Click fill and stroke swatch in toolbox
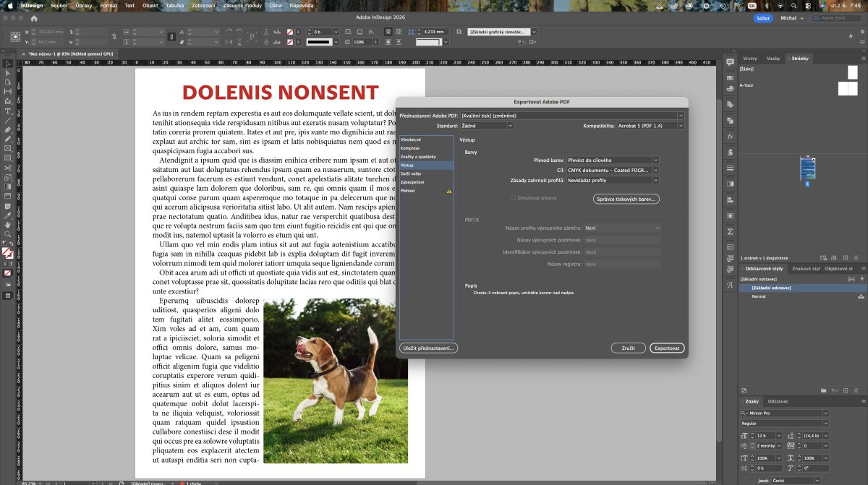 tap(7, 253)
